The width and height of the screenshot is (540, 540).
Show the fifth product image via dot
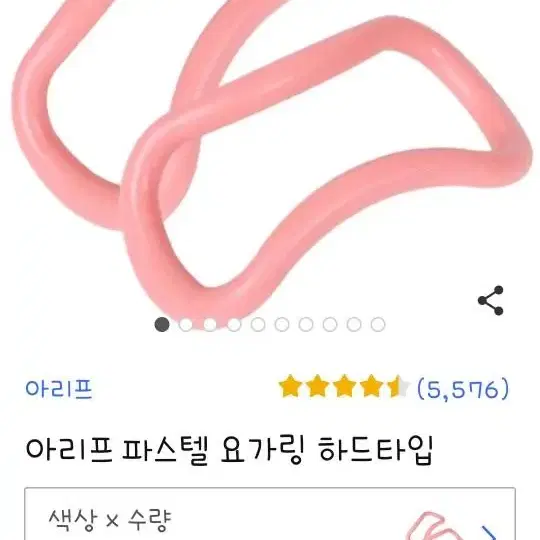(258, 324)
